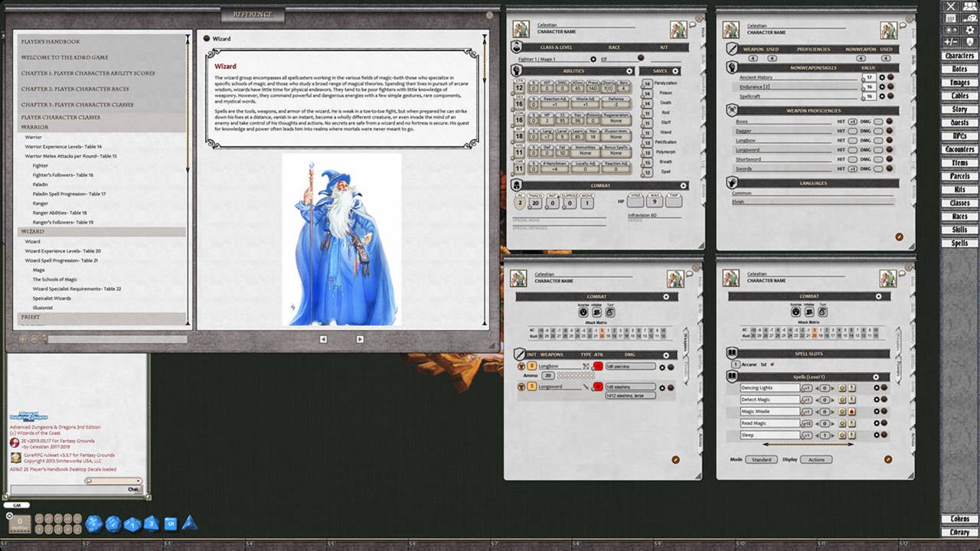Pick up the blue d20 die
Viewport: 980px width, 551px height.
coord(93,523)
